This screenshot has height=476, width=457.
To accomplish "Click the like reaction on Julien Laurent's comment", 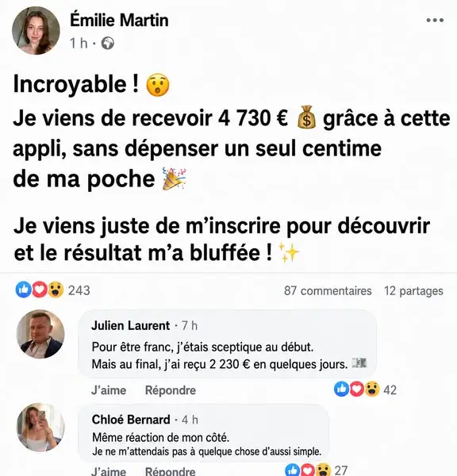I will click(x=342, y=389).
